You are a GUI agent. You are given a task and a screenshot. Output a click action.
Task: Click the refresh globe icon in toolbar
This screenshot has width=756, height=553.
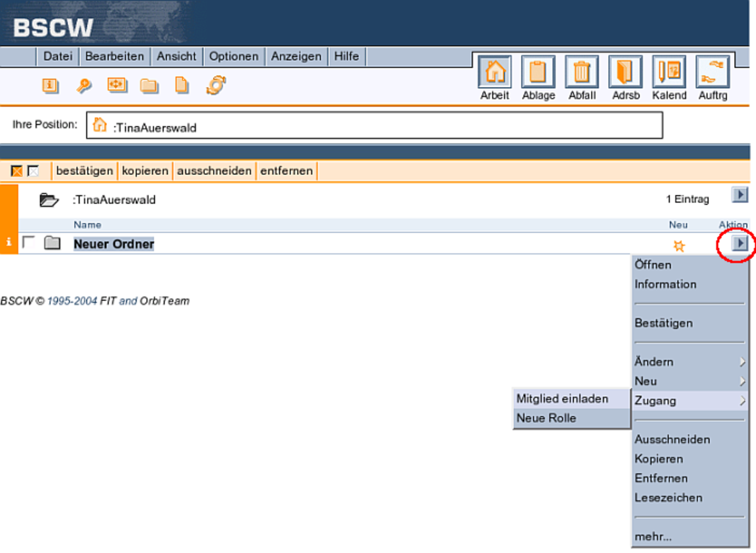[x=216, y=85]
